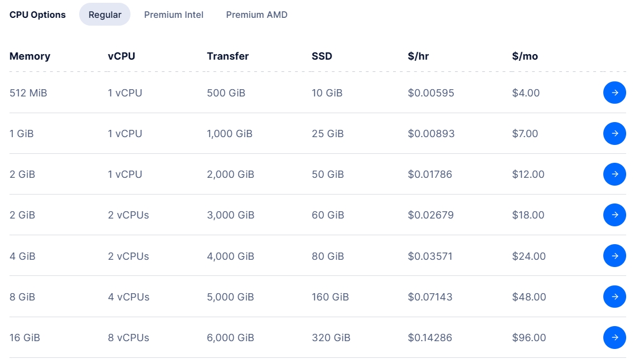Click the Memory column header
The height and width of the screenshot is (359, 644).
pyautogui.click(x=30, y=56)
